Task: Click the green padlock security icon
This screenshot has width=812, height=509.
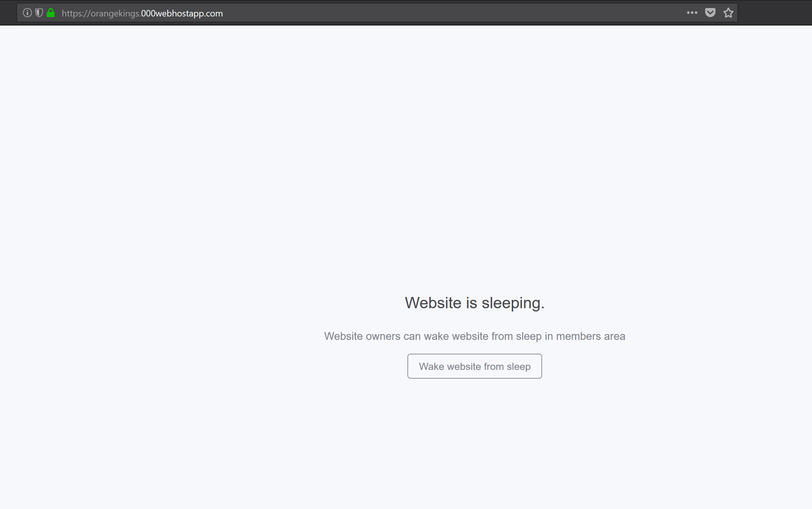Action: (51, 13)
